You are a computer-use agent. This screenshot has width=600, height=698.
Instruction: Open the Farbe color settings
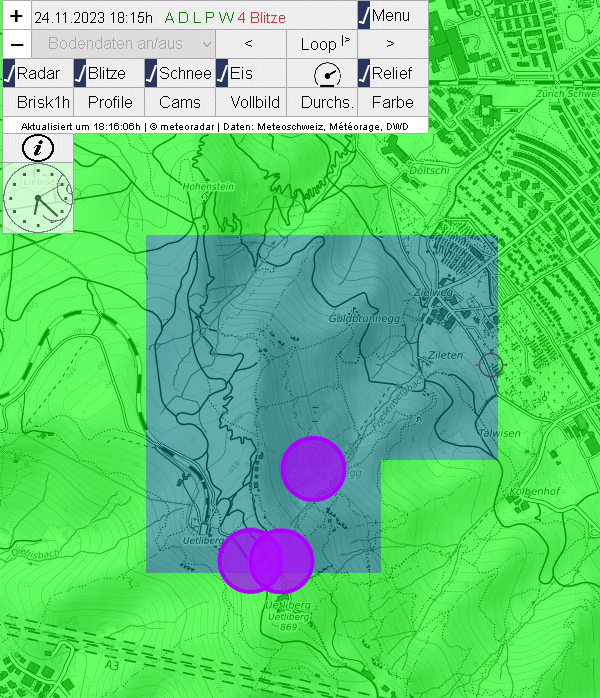(x=392, y=102)
